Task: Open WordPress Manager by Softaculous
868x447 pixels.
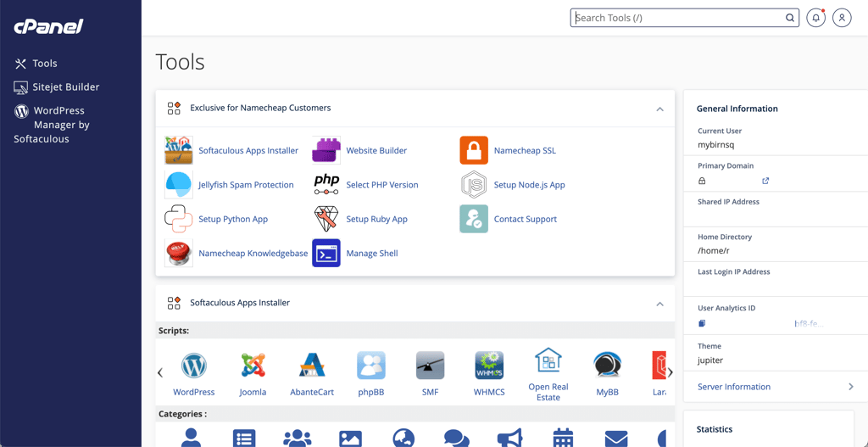Action: (x=52, y=125)
